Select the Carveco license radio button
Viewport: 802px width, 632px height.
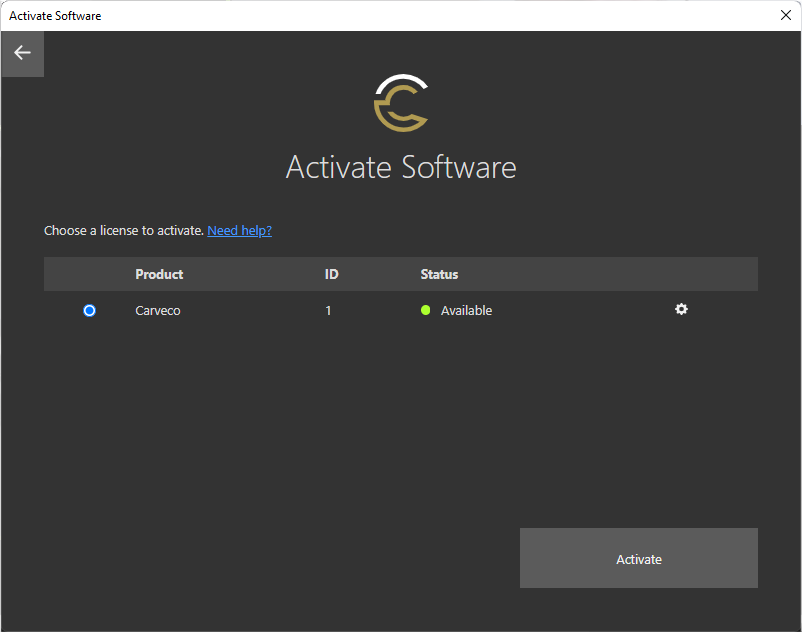(90, 310)
